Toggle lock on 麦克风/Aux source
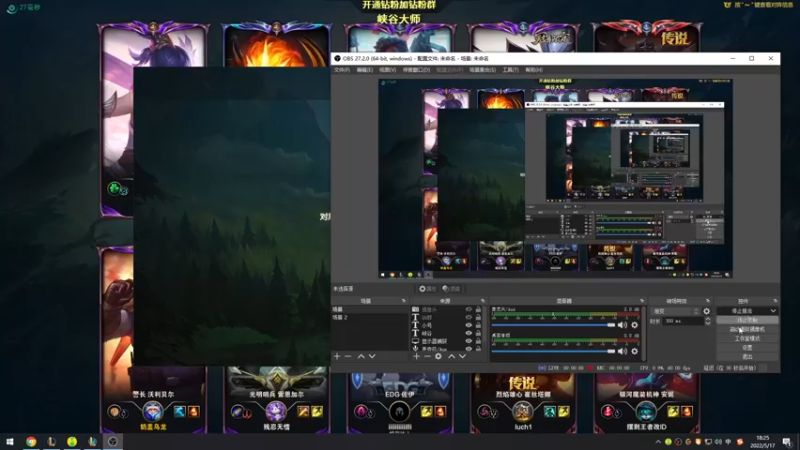Screen dimensions: 800x450 coord(478,349)
